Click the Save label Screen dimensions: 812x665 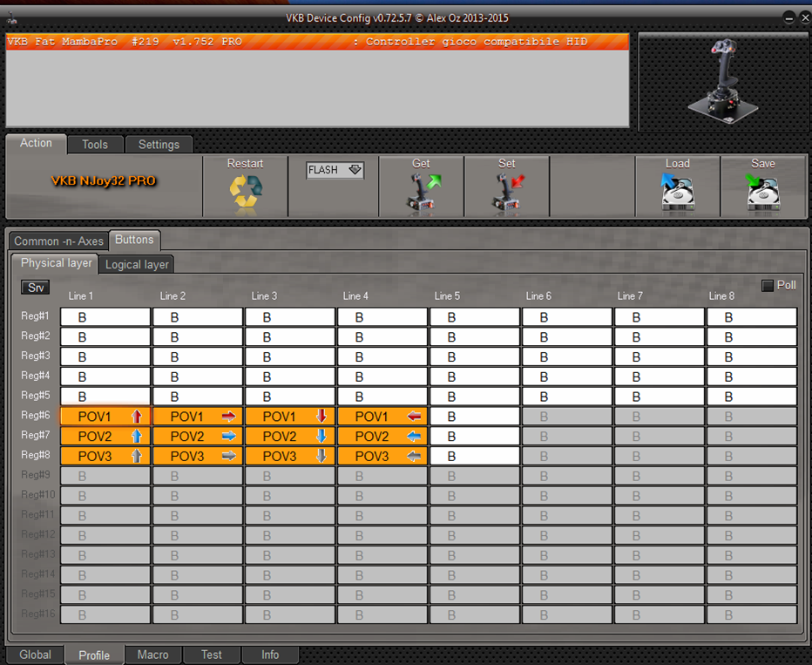[x=763, y=164]
